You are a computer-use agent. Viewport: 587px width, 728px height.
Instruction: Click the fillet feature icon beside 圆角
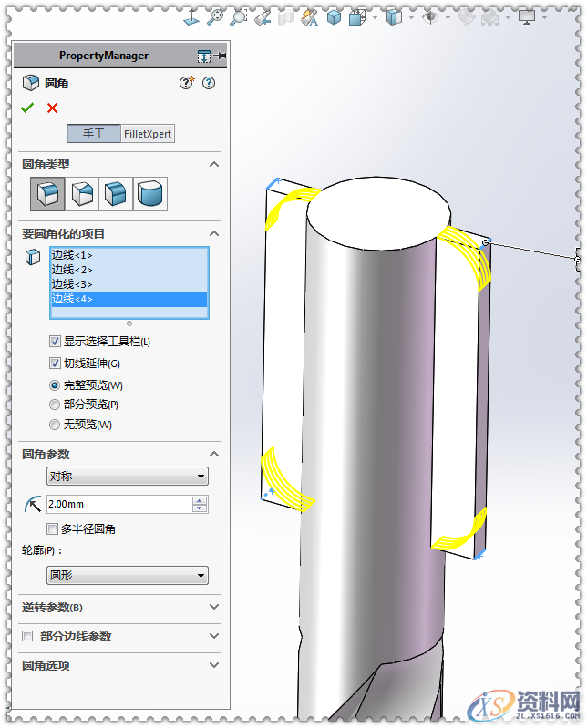point(31,83)
